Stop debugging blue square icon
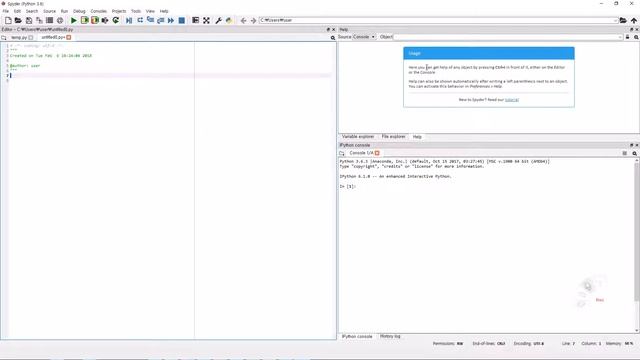 (182, 20)
